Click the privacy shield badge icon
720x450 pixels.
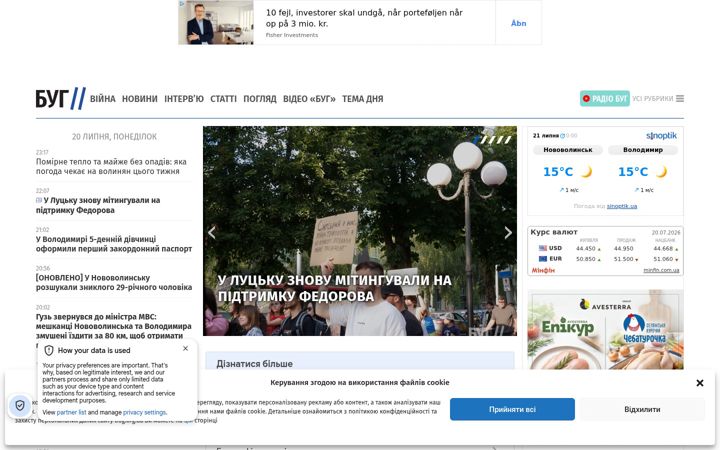(x=20, y=405)
